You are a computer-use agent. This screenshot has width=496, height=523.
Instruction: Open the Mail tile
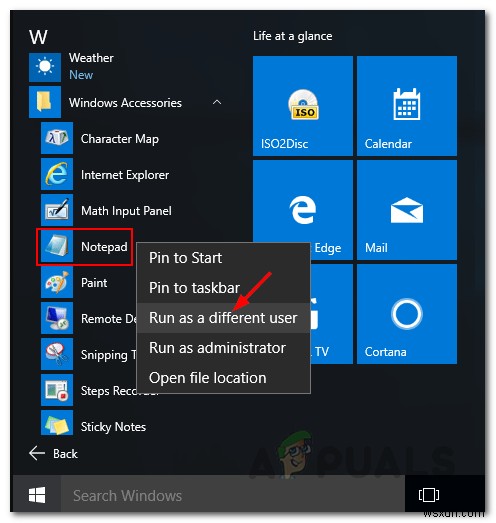click(407, 210)
